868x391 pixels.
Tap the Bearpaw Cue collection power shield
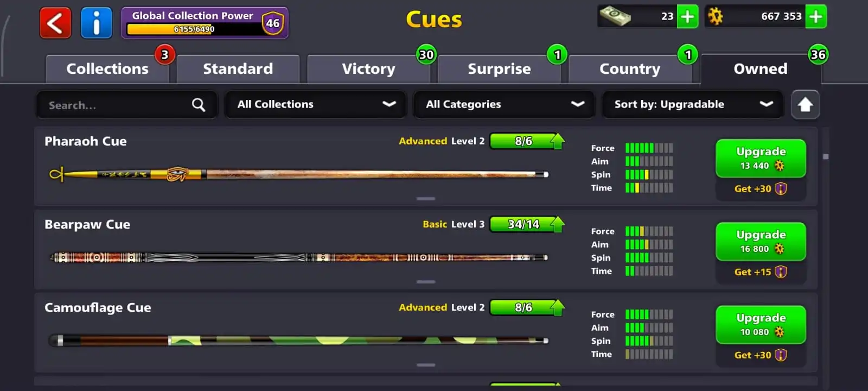tap(781, 272)
